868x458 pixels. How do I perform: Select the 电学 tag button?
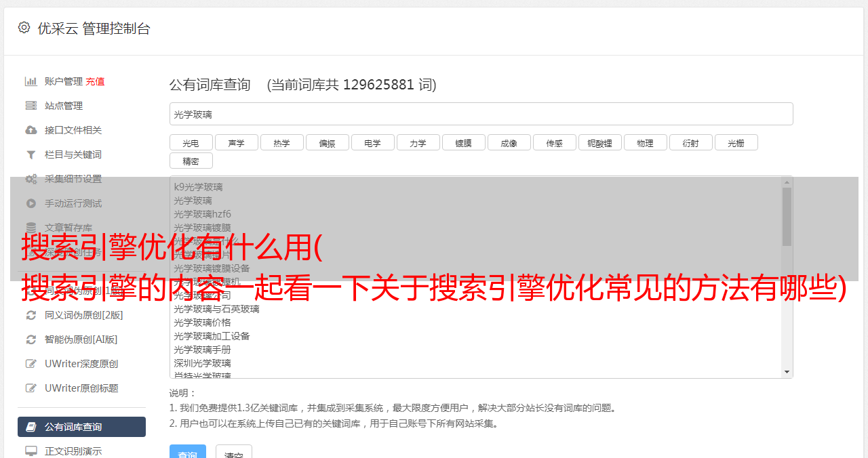[x=372, y=143]
